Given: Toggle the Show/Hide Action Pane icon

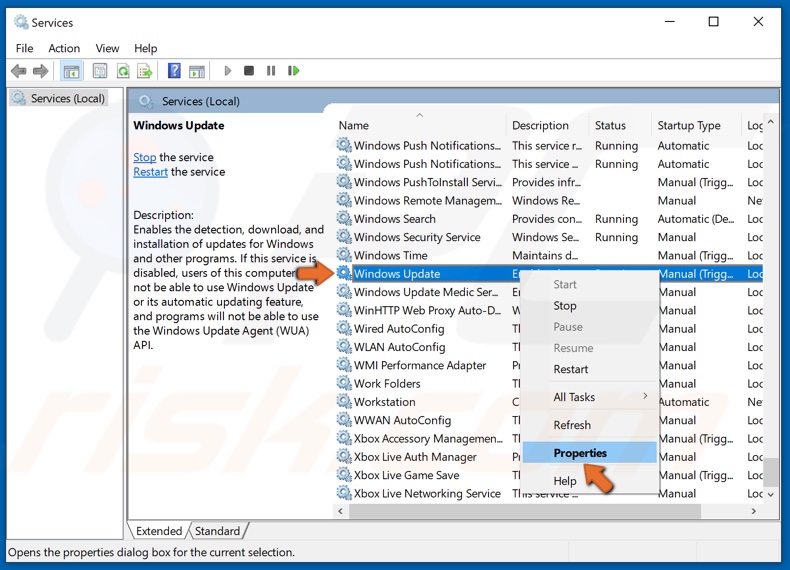Looking at the screenshot, I should [x=196, y=71].
